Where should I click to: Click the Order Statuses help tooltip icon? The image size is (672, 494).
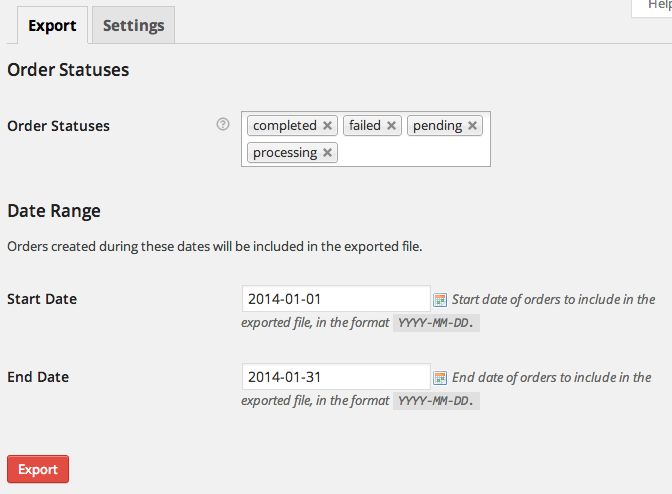coord(223,124)
